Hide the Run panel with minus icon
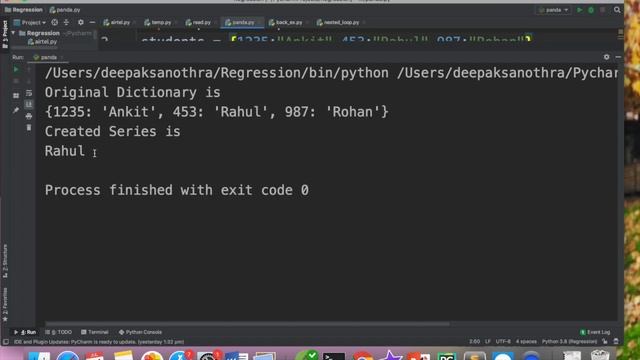640x360 pixels. (618, 57)
